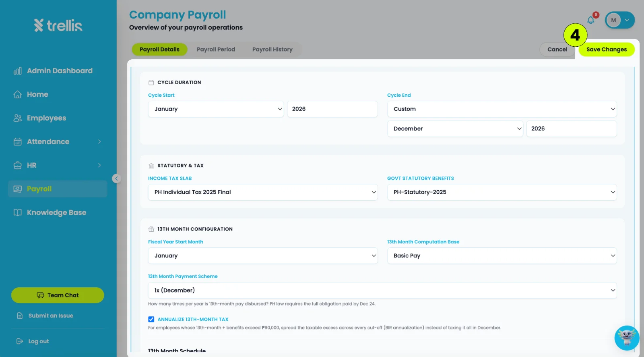Expand the Attendance submenu chevron
The image size is (644, 357).
tap(99, 142)
